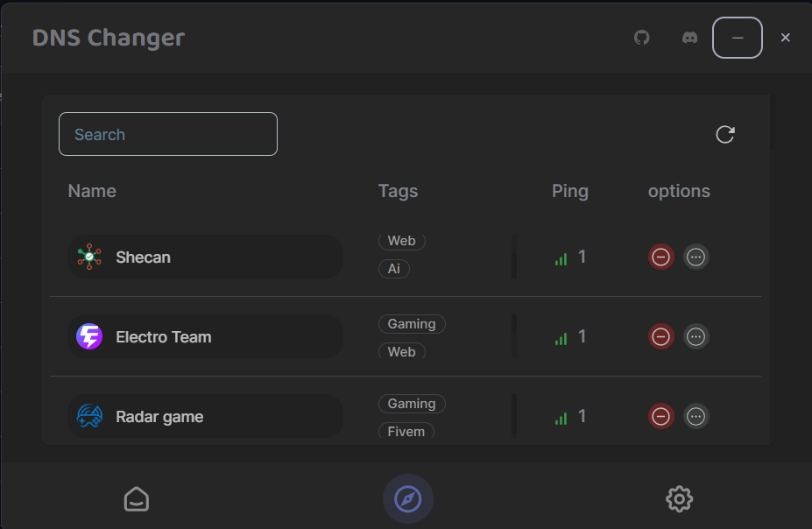Remove Shecan using the red minus button
Image resolution: width=812 pixels, height=529 pixels.
tap(661, 257)
